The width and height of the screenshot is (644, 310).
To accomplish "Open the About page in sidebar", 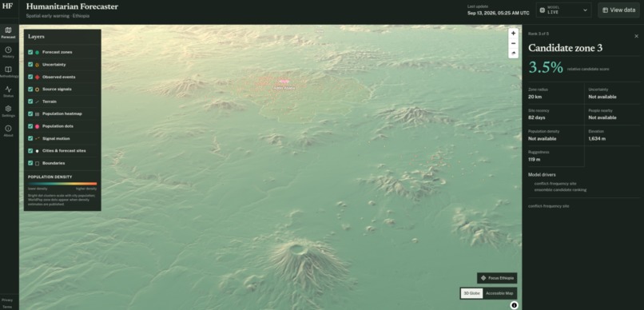I will 8,131.
